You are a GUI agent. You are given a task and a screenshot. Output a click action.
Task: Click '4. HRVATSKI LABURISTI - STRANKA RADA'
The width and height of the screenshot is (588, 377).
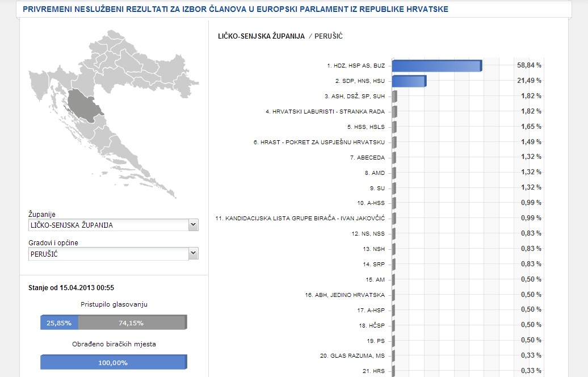325,112
